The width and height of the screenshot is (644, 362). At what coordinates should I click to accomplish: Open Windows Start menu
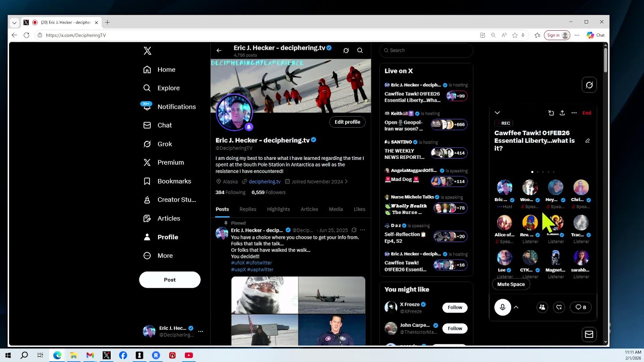point(8,355)
